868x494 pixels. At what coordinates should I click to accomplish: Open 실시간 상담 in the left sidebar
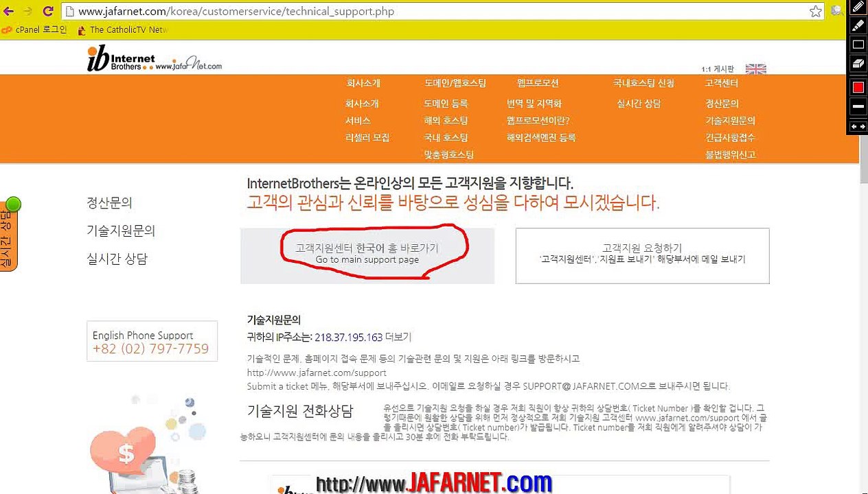click(117, 259)
